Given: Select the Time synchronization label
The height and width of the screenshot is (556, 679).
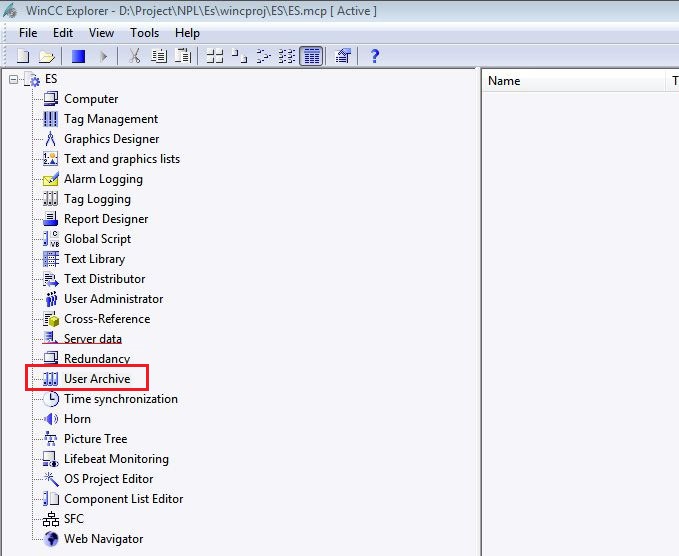Looking at the screenshot, I should click(121, 399).
